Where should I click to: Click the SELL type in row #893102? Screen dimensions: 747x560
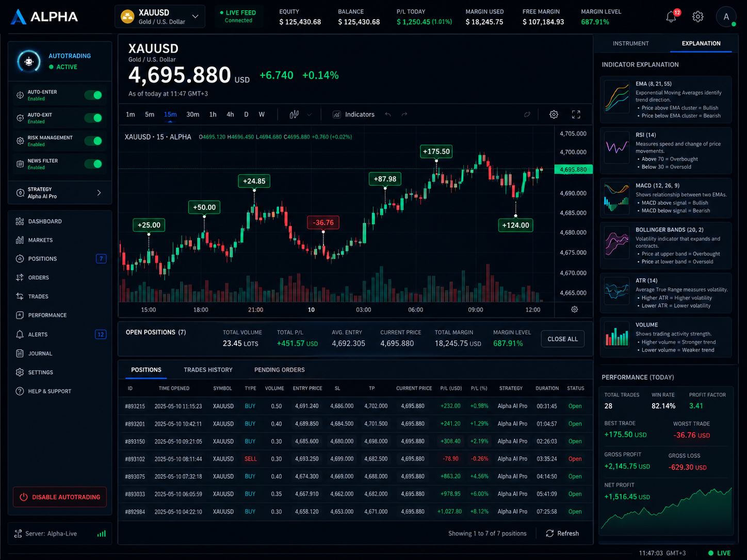[x=251, y=459]
